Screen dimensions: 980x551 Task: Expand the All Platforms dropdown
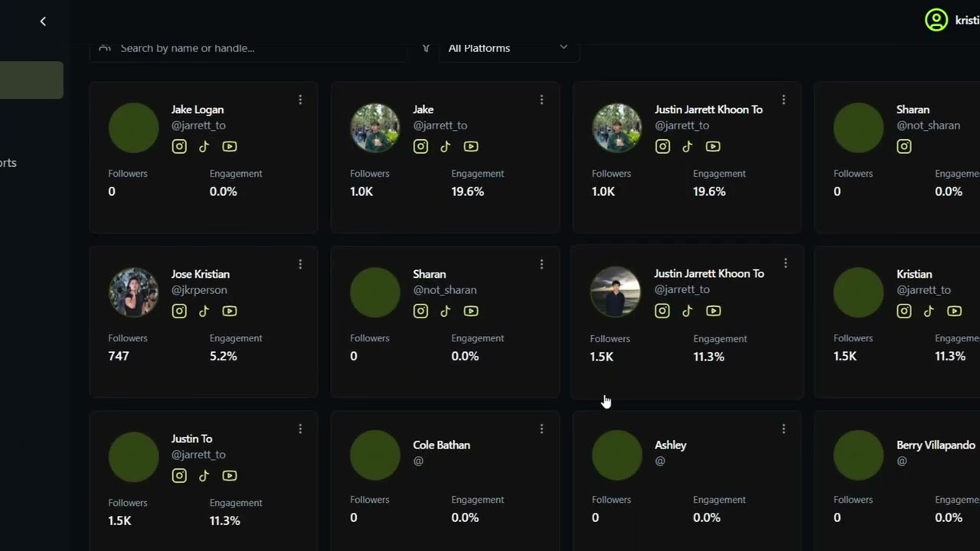[x=508, y=47]
